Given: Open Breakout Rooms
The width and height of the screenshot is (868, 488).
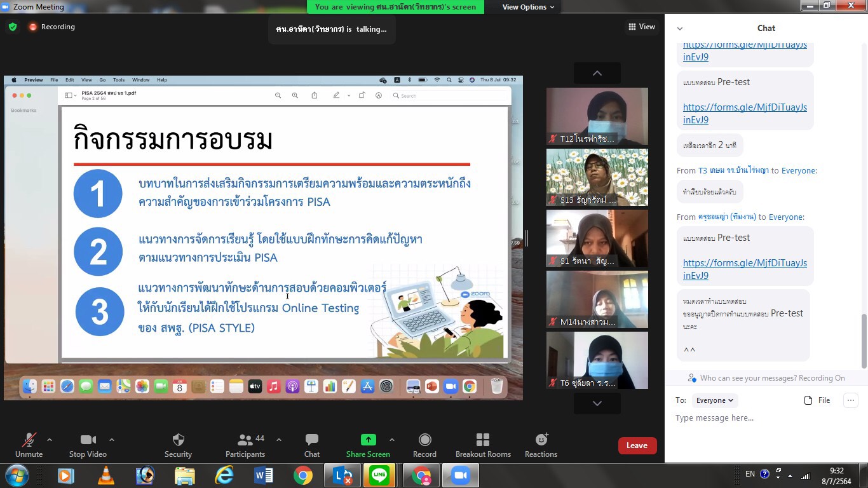Looking at the screenshot, I should tap(483, 440).
